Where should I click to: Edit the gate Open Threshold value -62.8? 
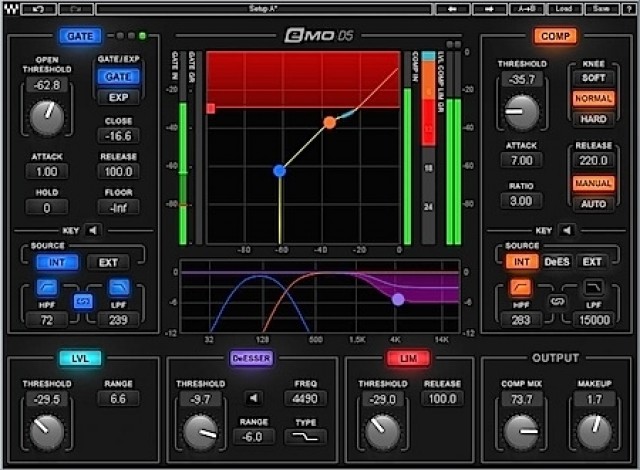(x=47, y=85)
